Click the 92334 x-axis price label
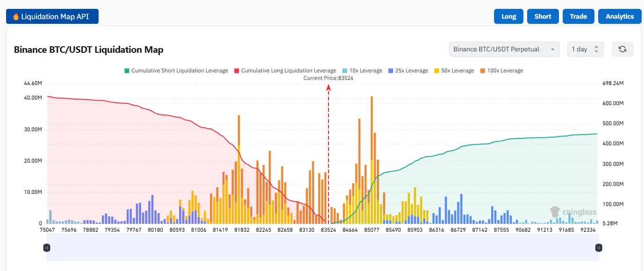 point(588,230)
